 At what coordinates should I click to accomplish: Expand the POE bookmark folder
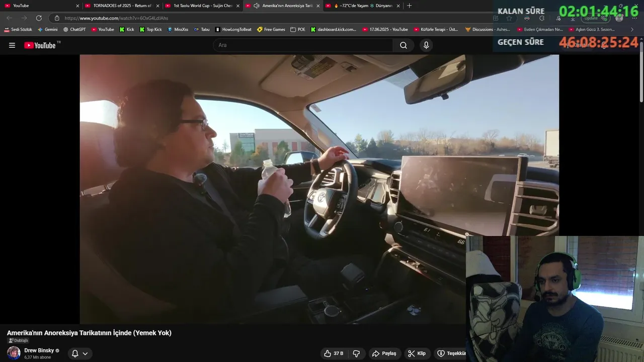[x=298, y=29]
